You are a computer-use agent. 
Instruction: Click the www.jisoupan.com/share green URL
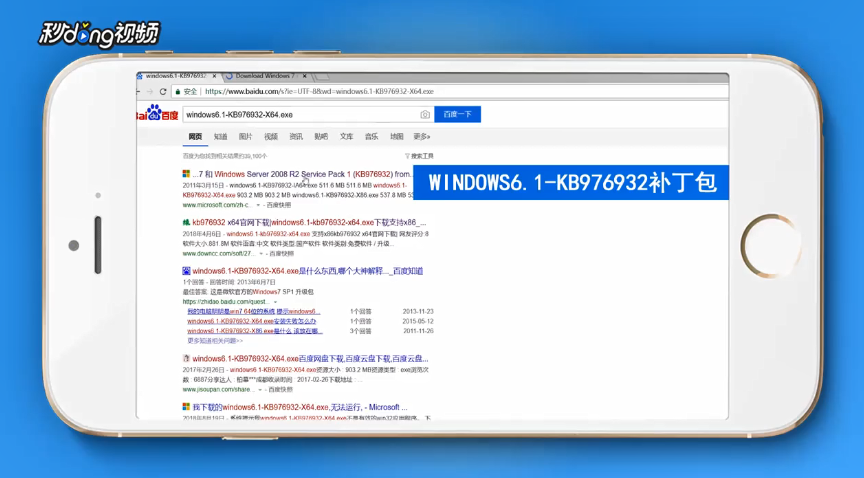pos(219,390)
